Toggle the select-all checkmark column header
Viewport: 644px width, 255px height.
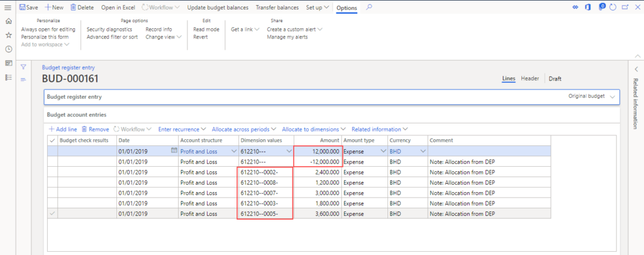coord(52,140)
